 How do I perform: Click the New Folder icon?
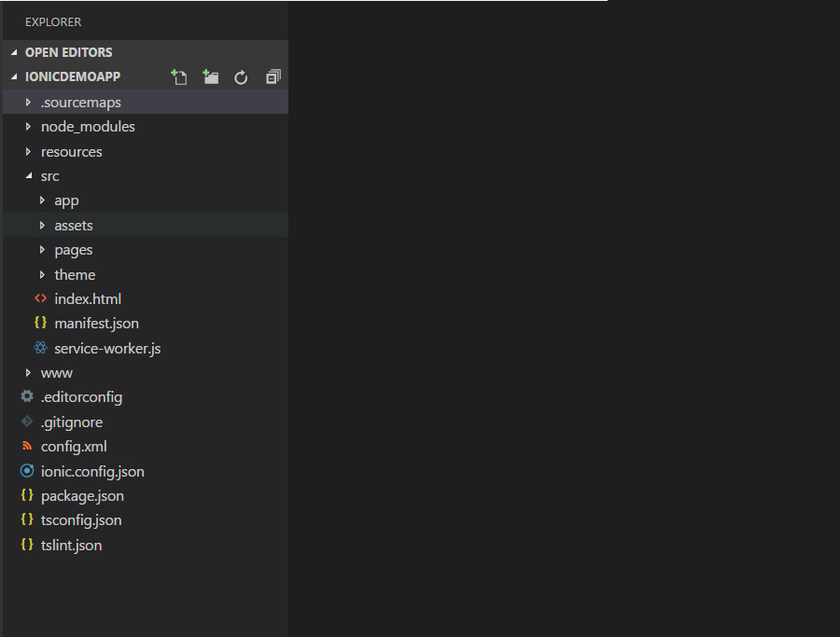211,77
